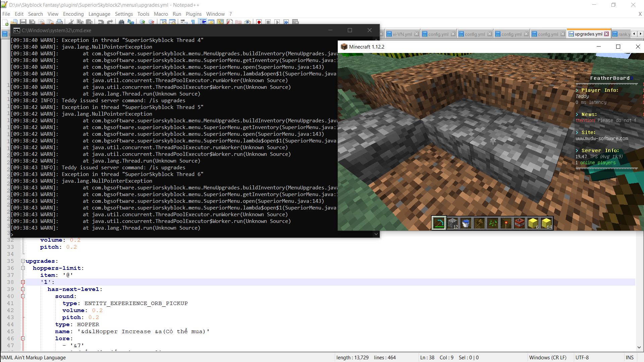The width and height of the screenshot is (644, 362).
Task: Toggle Show All Characters paragraph icon
Action: [193, 22]
